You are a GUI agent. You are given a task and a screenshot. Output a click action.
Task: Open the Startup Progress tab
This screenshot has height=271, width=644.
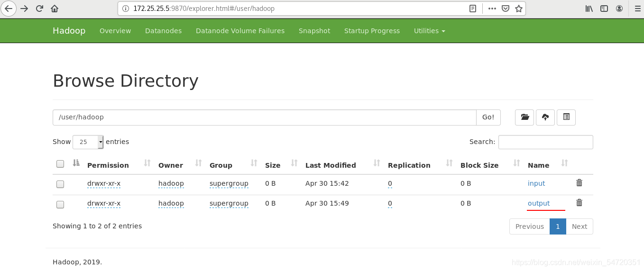pyautogui.click(x=372, y=31)
